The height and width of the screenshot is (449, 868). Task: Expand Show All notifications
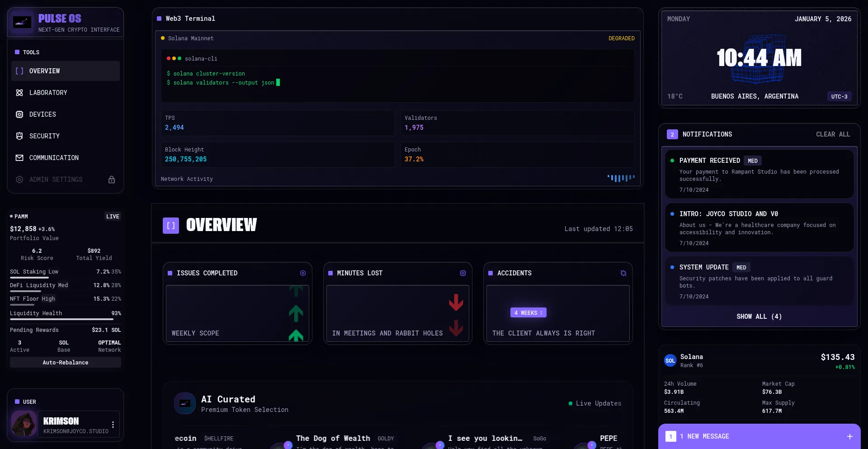point(759,317)
